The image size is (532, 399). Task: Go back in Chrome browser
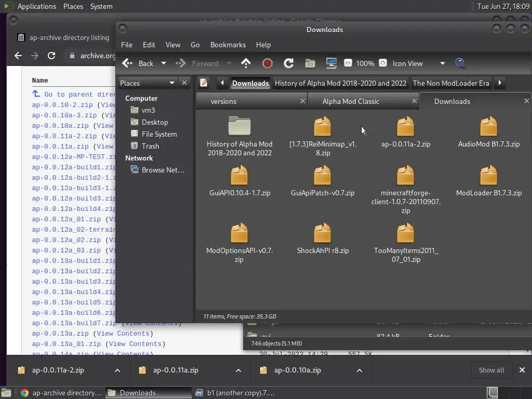[x=18, y=56]
